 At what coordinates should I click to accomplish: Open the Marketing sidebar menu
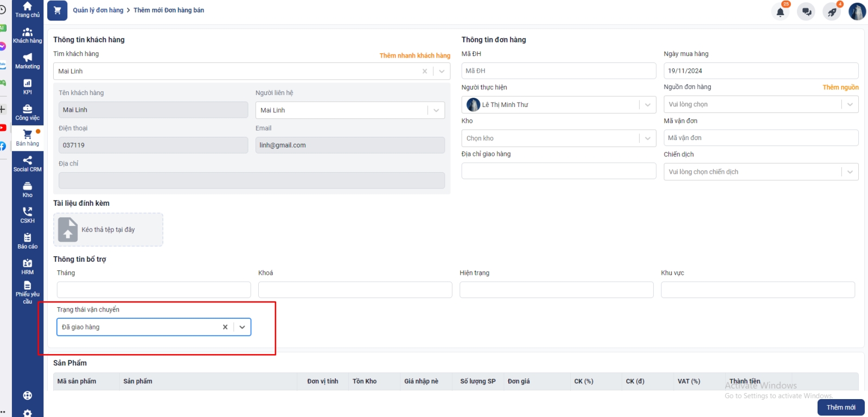click(27, 61)
